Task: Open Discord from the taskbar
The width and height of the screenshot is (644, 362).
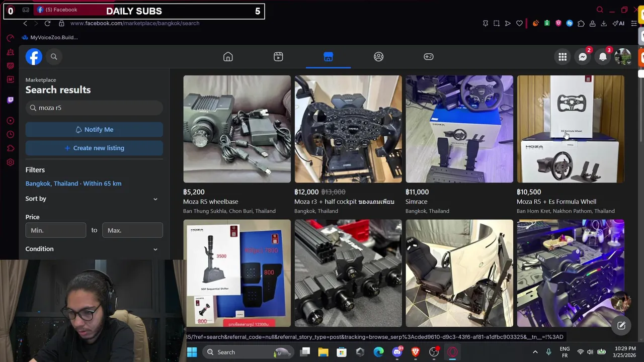Action: pyautogui.click(x=397, y=352)
